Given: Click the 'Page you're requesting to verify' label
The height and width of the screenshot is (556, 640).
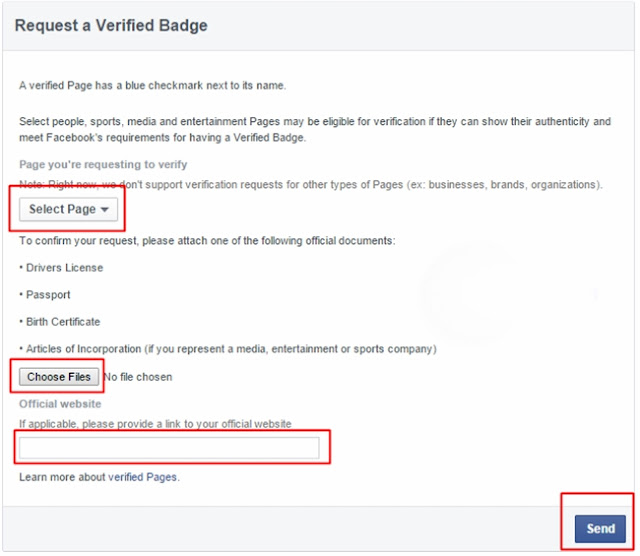Looking at the screenshot, I should pos(103,165).
